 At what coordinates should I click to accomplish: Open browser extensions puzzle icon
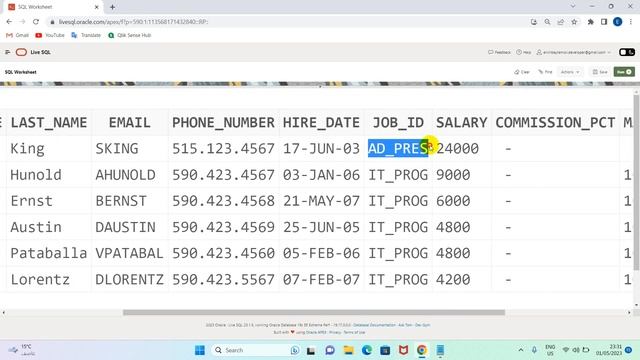point(590,22)
